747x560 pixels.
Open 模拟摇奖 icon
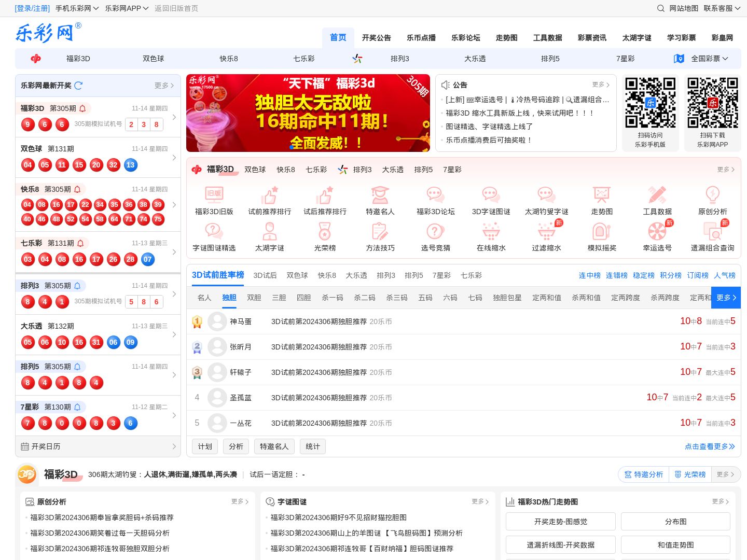(602, 231)
